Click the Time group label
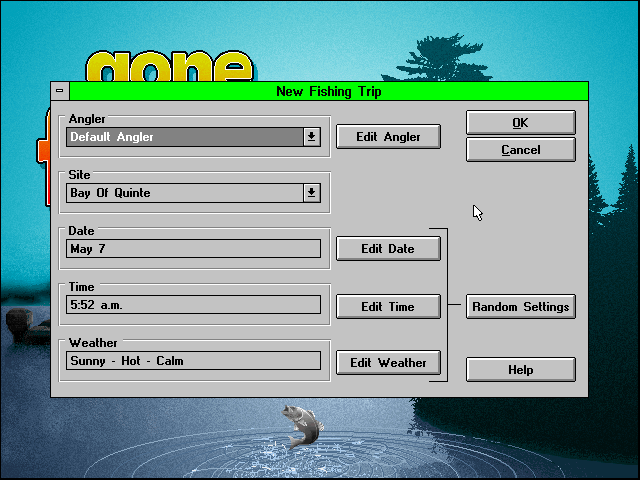 81,287
